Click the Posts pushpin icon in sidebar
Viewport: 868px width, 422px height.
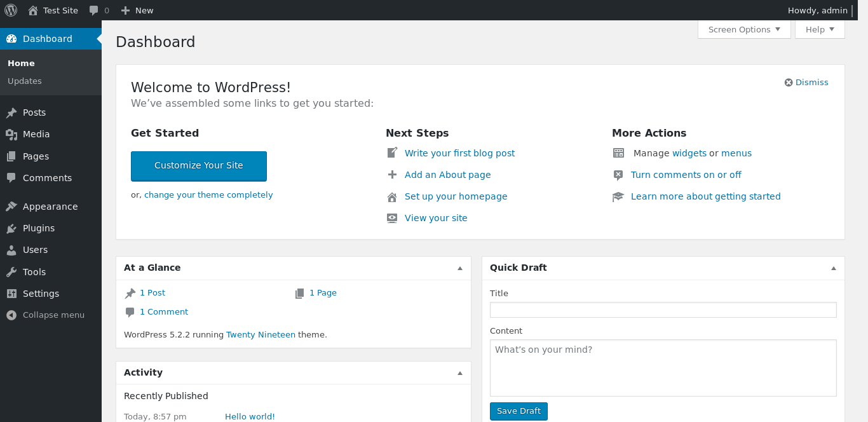pyautogui.click(x=11, y=113)
